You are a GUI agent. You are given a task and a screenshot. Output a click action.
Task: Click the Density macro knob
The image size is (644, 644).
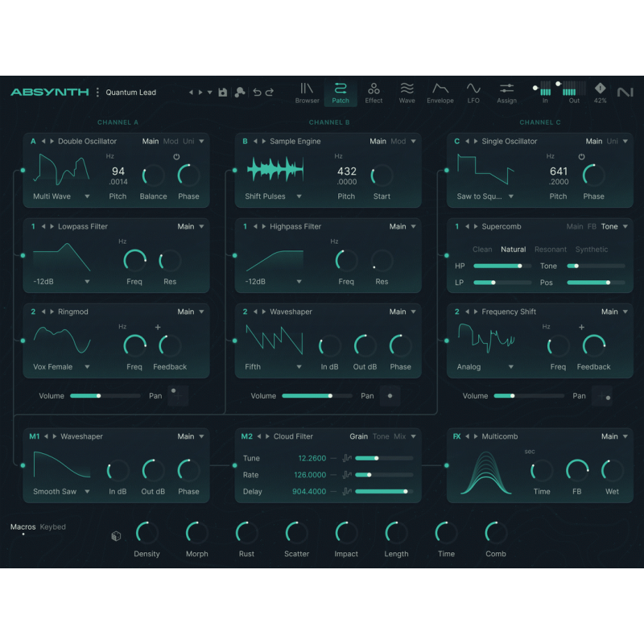pos(147,533)
